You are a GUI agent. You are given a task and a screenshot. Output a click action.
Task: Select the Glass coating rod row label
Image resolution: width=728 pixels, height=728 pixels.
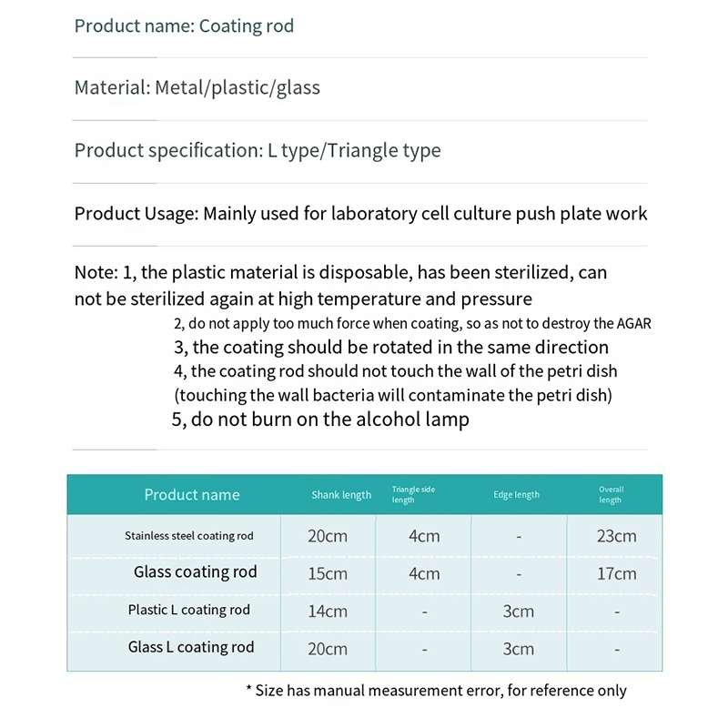click(x=195, y=572)
